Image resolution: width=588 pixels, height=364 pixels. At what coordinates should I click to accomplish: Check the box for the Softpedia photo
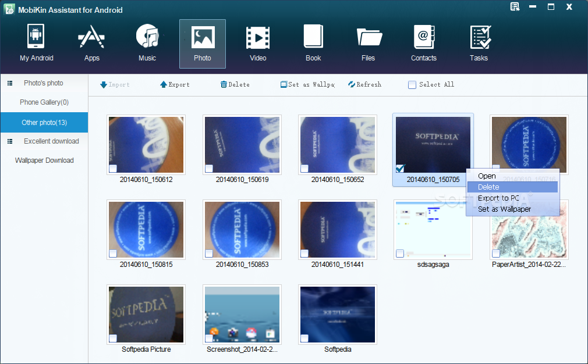coord(304,338)
